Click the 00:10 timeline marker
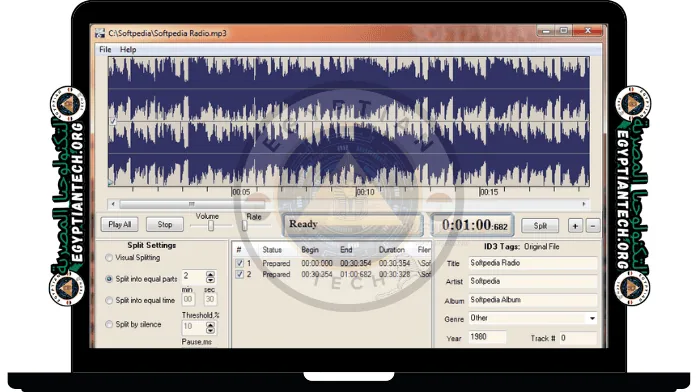 point(365,192)
